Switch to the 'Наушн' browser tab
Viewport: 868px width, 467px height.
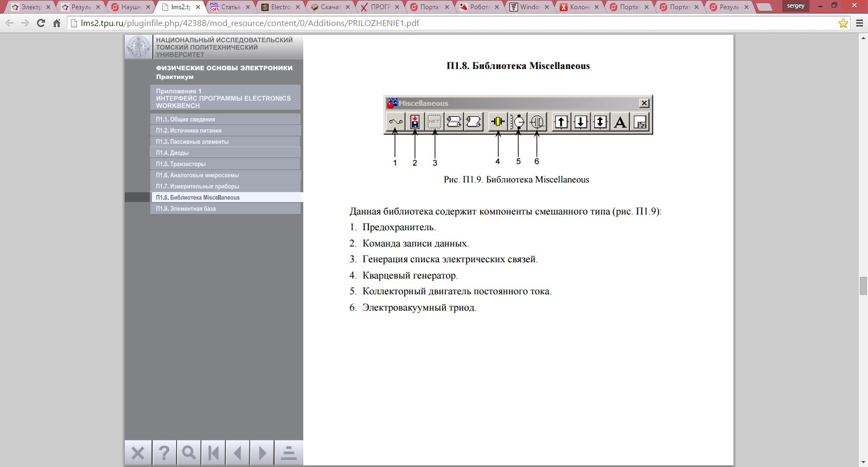coord(131,7)
